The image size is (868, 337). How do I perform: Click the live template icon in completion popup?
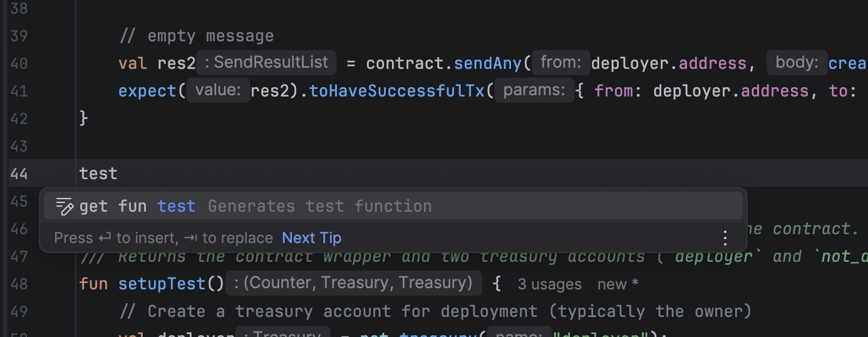(x=64, y=206)
